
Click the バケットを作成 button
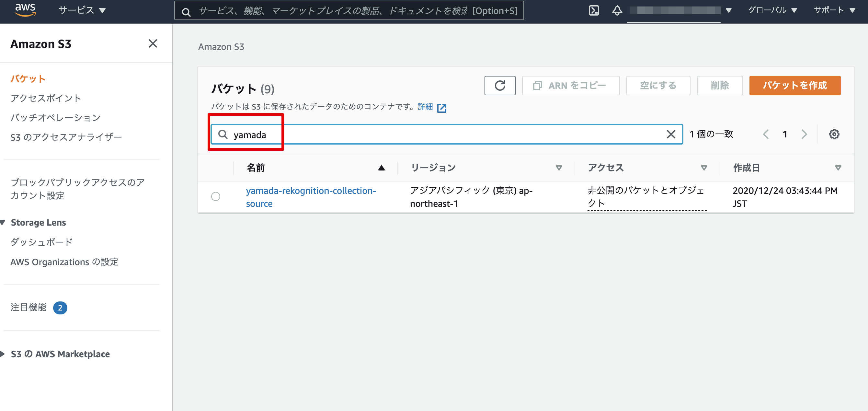point(794,85)
